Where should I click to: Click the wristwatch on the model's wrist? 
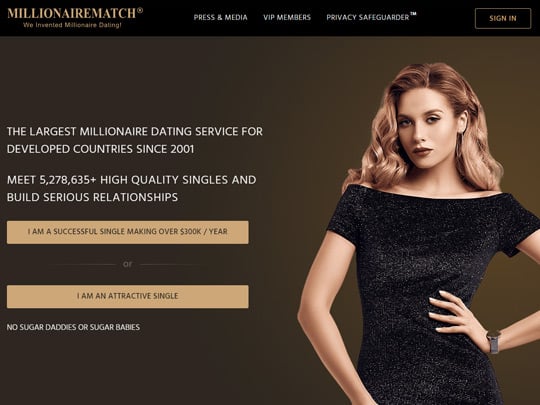tap(494, 342)
